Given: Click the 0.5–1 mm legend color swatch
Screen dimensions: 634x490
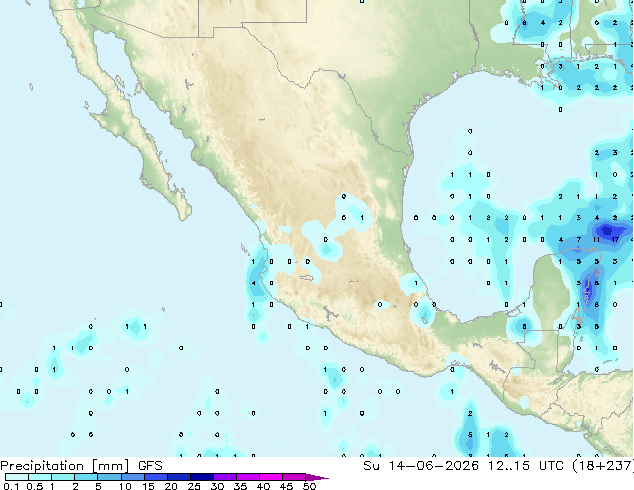Looking at the screenshot, I should pyautogui.click(x=40, y=477).
